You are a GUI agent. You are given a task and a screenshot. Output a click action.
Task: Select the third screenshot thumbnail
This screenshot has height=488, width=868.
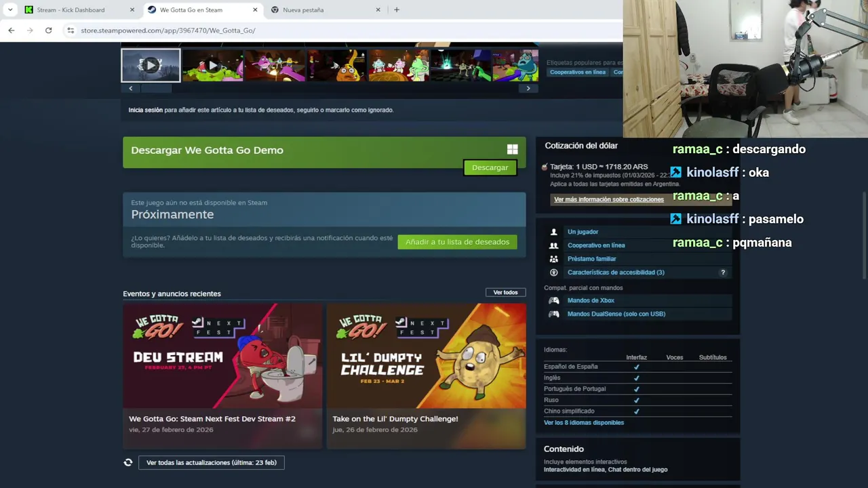point(274,65)
